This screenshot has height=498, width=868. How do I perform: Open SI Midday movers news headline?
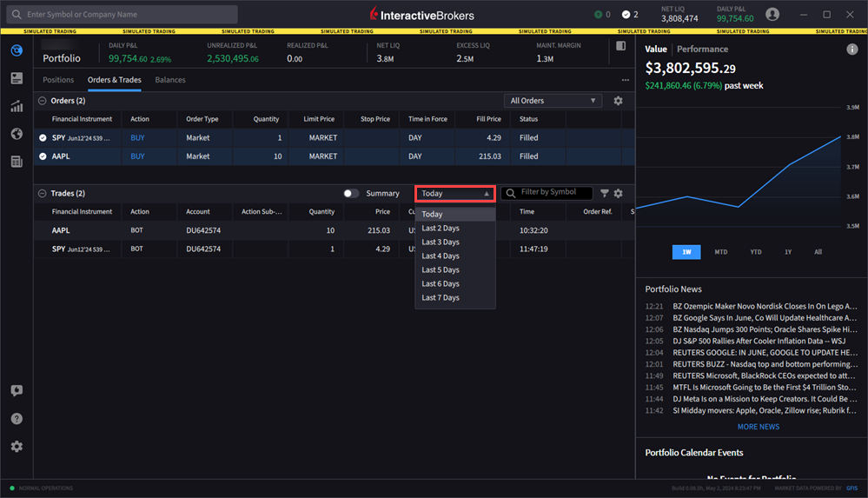click(x=765, y=411)
